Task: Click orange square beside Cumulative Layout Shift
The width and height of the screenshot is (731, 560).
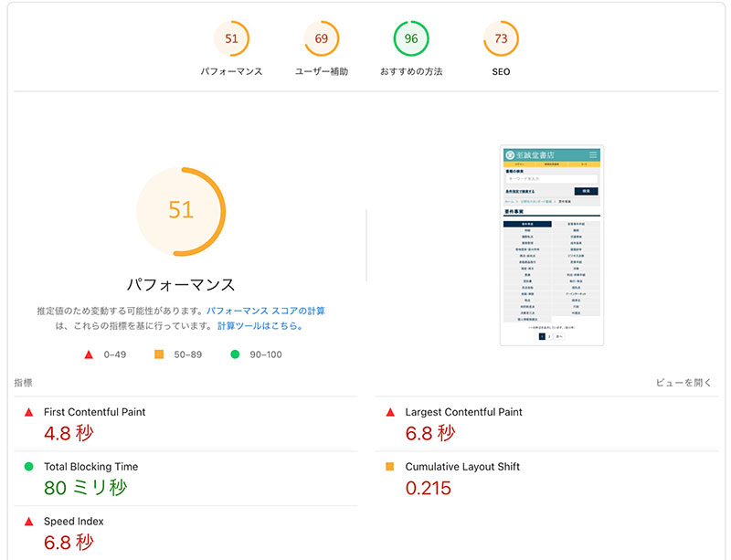Action: pos(390,466)
